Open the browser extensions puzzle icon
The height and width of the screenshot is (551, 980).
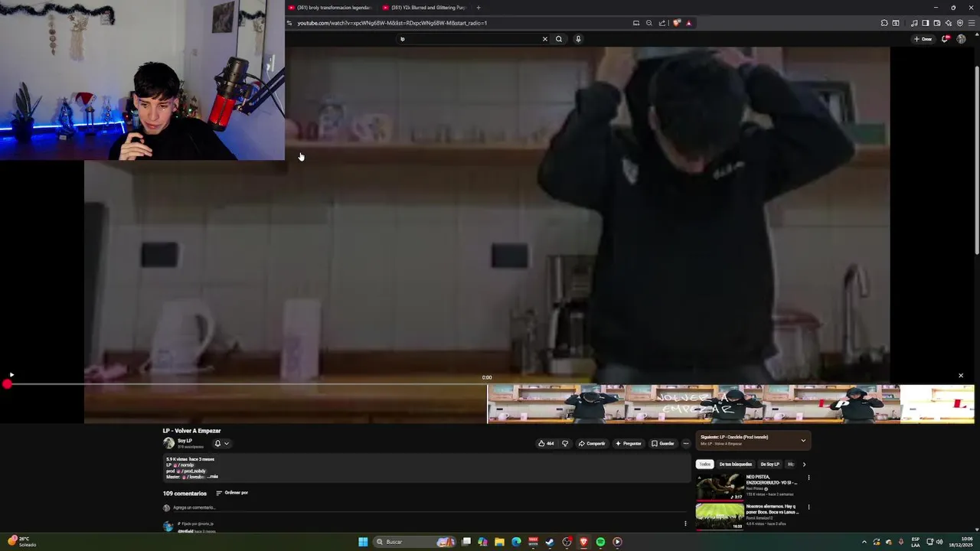click(x=884, y=23)
